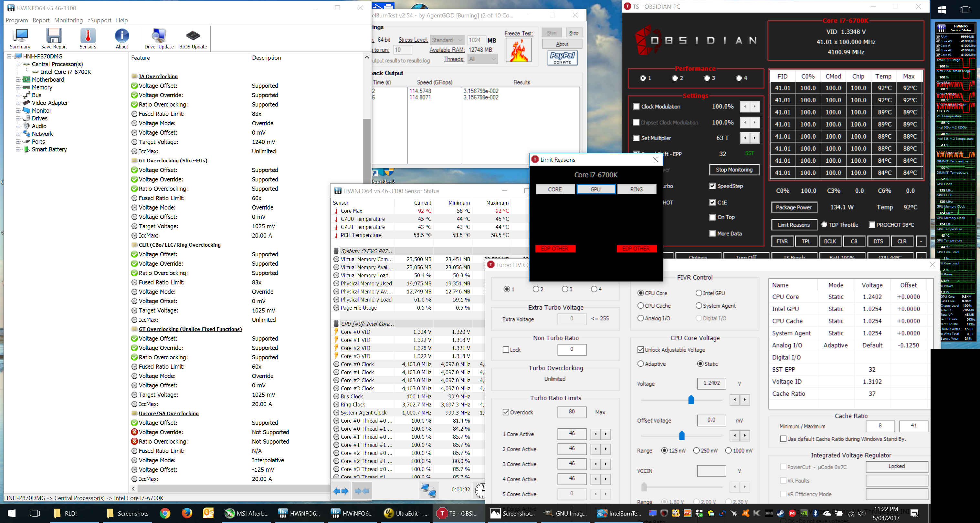Select Intel Core i7-6700K tree node

[x=66, y=72]
